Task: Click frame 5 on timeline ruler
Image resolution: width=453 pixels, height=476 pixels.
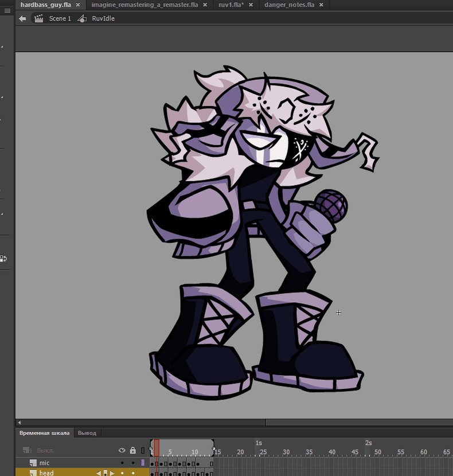Action: point(170,452)
